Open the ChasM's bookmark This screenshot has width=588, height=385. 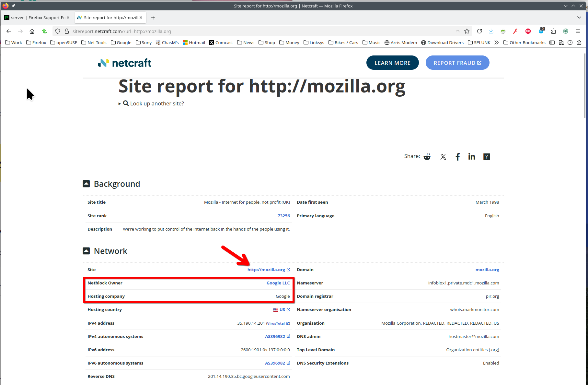167,42
